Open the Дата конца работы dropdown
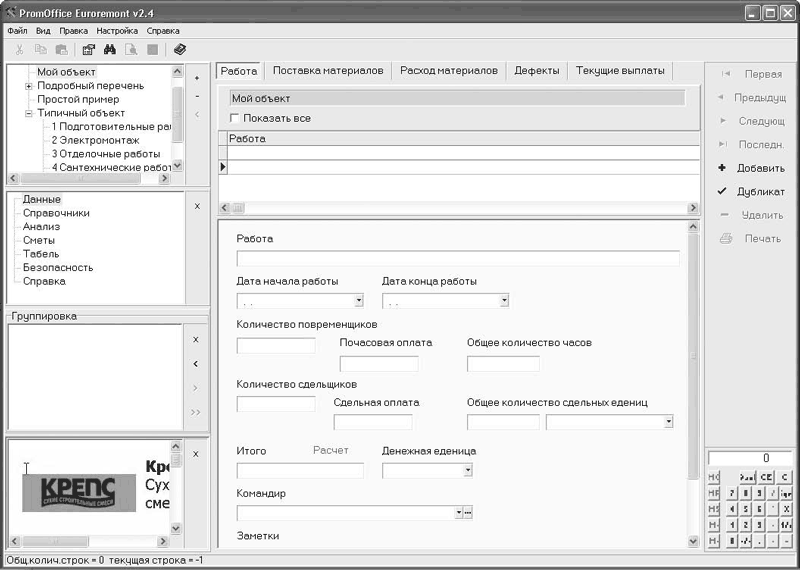 (x=504, y=300)
